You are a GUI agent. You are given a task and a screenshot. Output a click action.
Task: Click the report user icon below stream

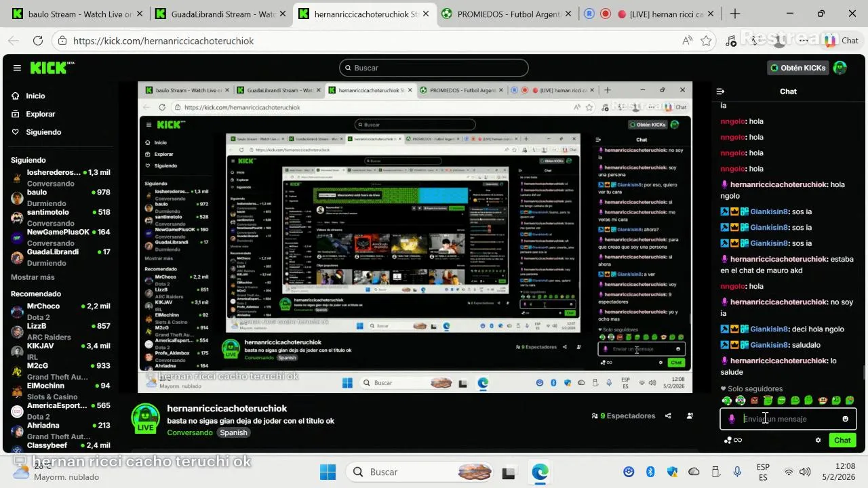coord(690,416)
